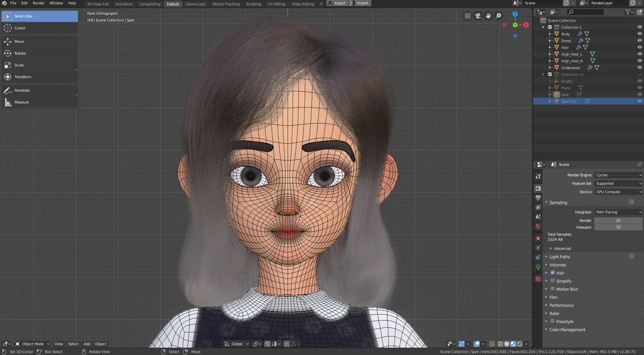The image size is (644, 355).
Task: Select Body in the outliner
Action: point(566,34)
